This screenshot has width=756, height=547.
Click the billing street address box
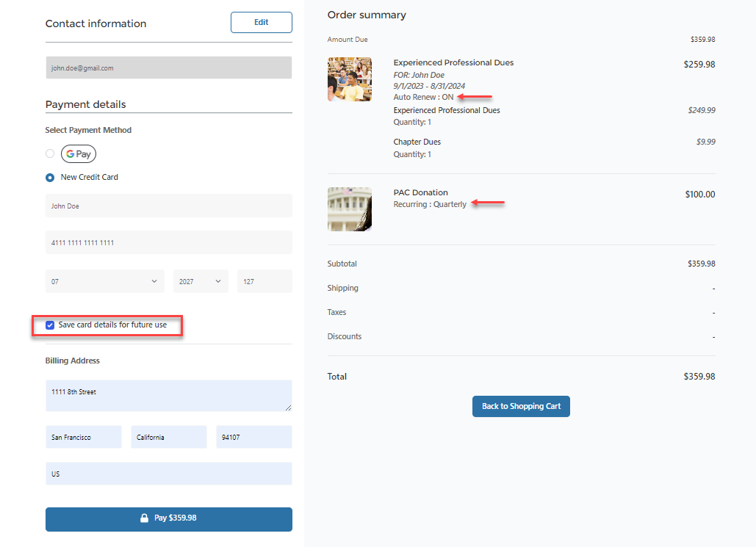pyautogui.click(x=169, y=396)
